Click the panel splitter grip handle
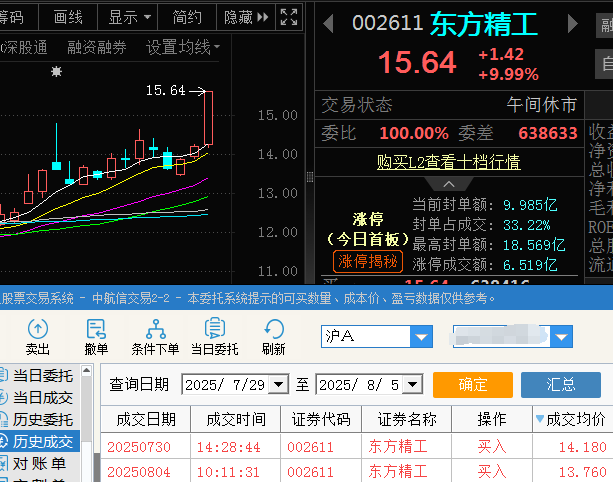Viewport: 613px width, 482px height. pos(310,177)
